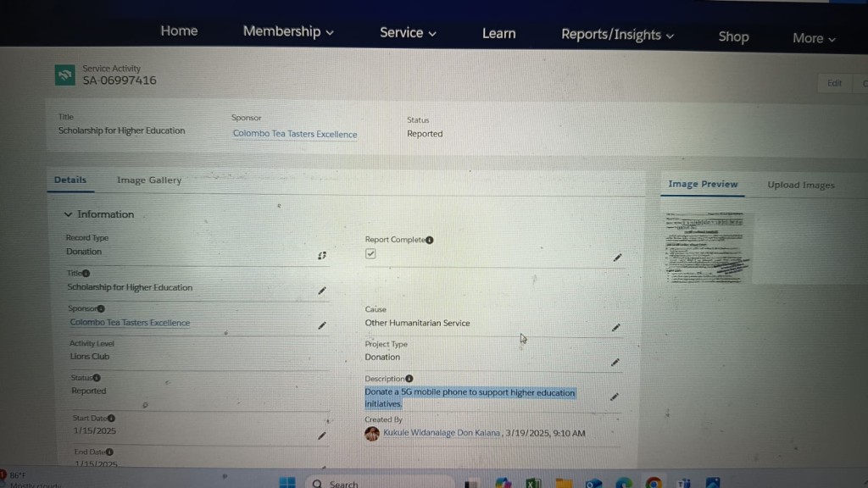868x488 pixels.
Task: Open the Windows Start menu
Action: click(287, 482)
